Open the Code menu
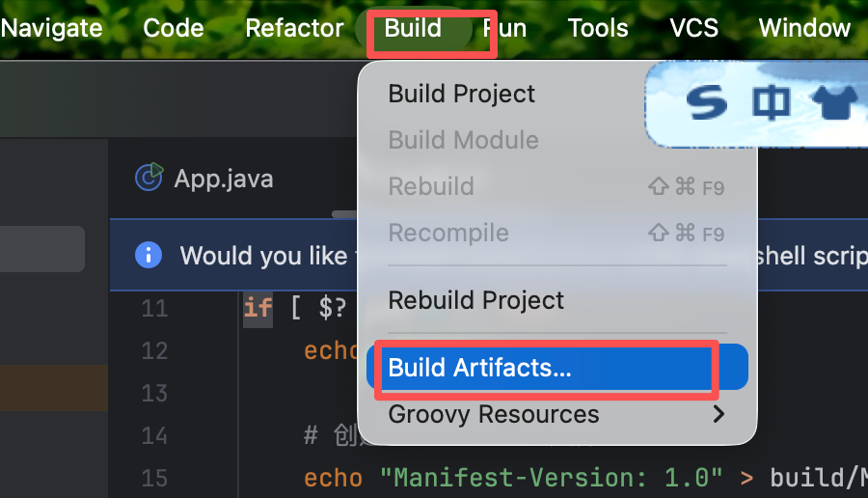 point(174,28)
